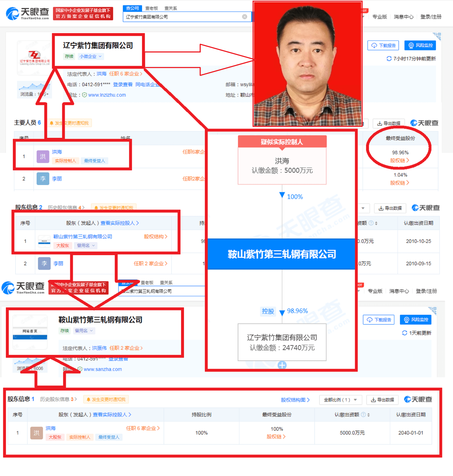Open 消息中心 in the top navigation

(x=404, y=17)
